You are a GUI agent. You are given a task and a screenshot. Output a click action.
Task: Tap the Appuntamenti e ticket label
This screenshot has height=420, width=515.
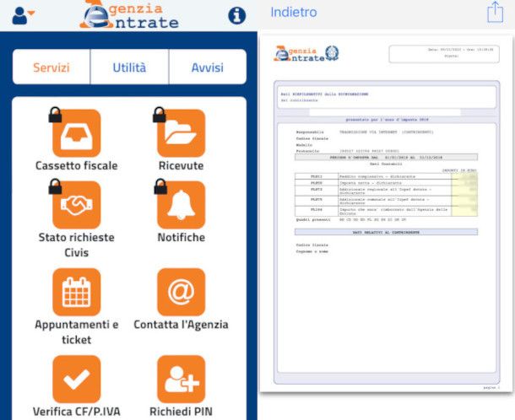pos(77,331)
